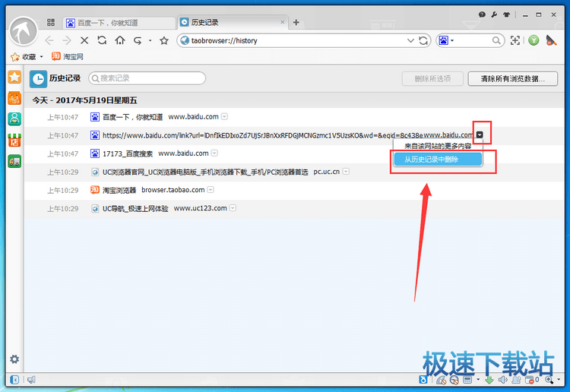Stop page loading with X icon
570x392 pixels.
tap(84, 40)
